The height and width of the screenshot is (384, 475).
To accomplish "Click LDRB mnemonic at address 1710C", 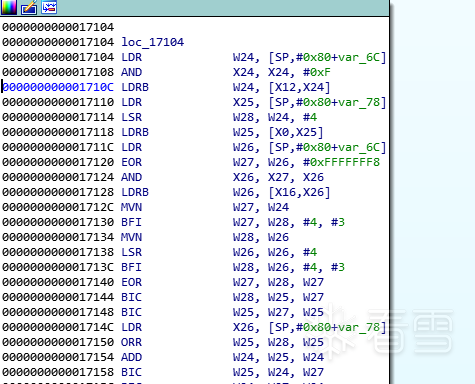I will (135, 87).
